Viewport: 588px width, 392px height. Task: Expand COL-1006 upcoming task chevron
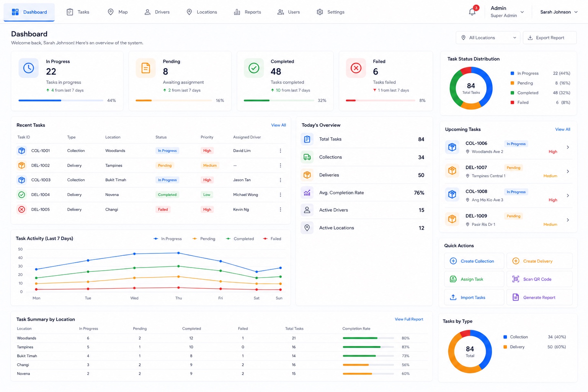pyautogui.click(x=568, y=147)
